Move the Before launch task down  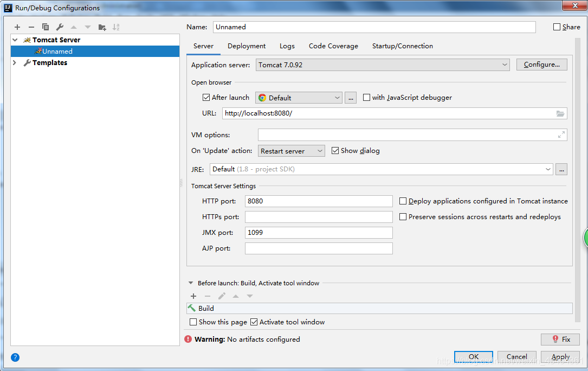pos(250,296)
